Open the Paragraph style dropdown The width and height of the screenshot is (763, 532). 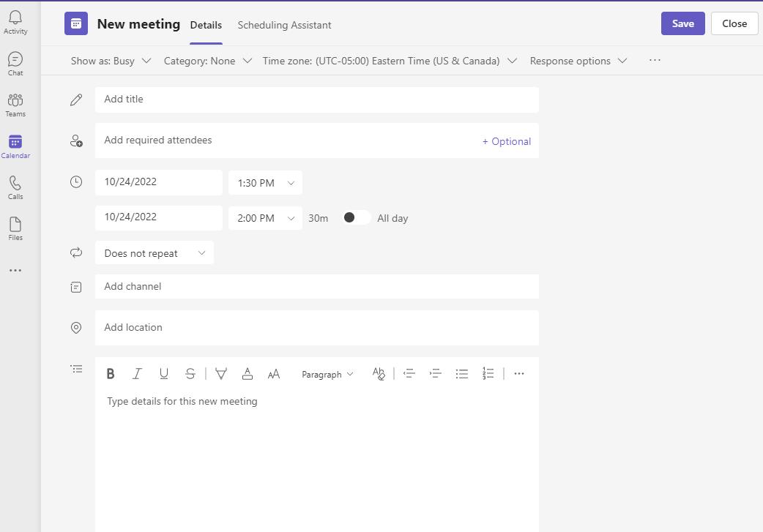[x=327, y=374]
